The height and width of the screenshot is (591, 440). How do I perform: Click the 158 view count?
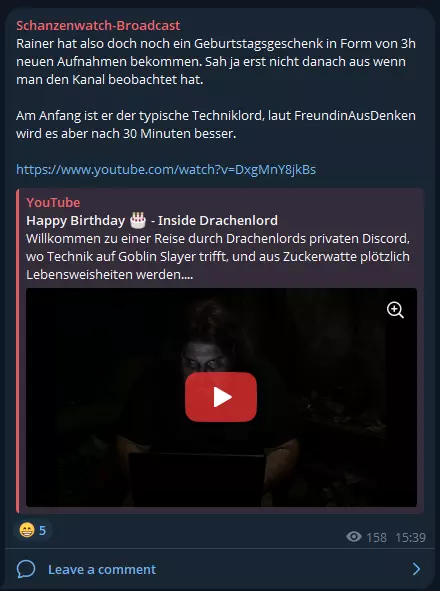(377, 537)
